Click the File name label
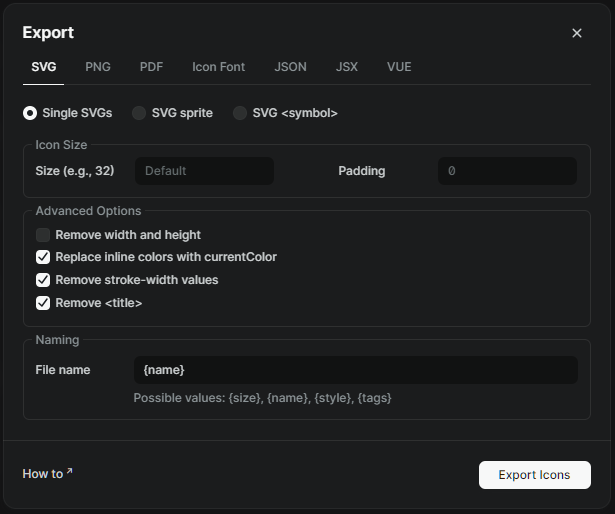This screenshot has width=615, height=514. [x=63, y=370]
